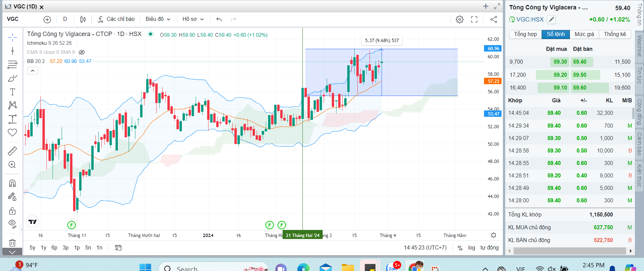
Task: Click the horizontal scrollbar in order panel
Action: (x=570, y=251)
